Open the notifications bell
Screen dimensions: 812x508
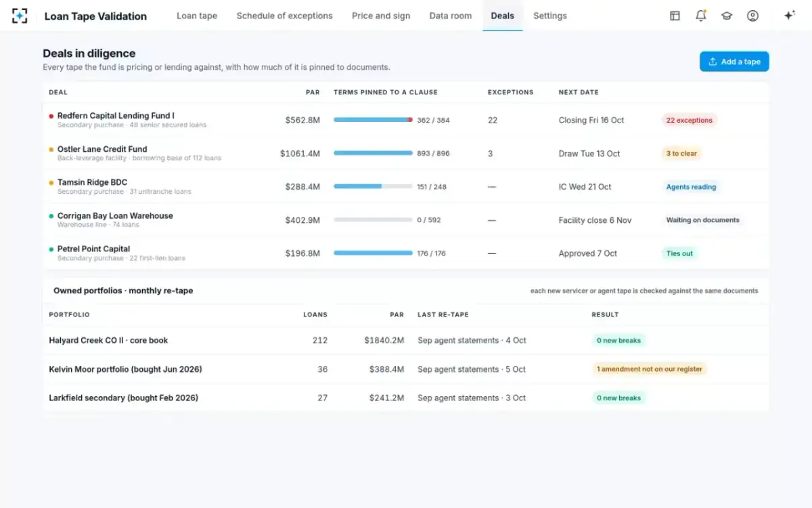click(x=701, y=16)
